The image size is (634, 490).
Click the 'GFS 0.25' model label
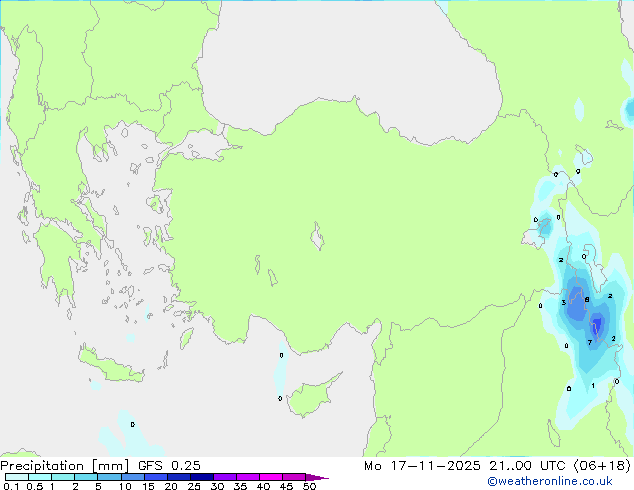point(169,466)
